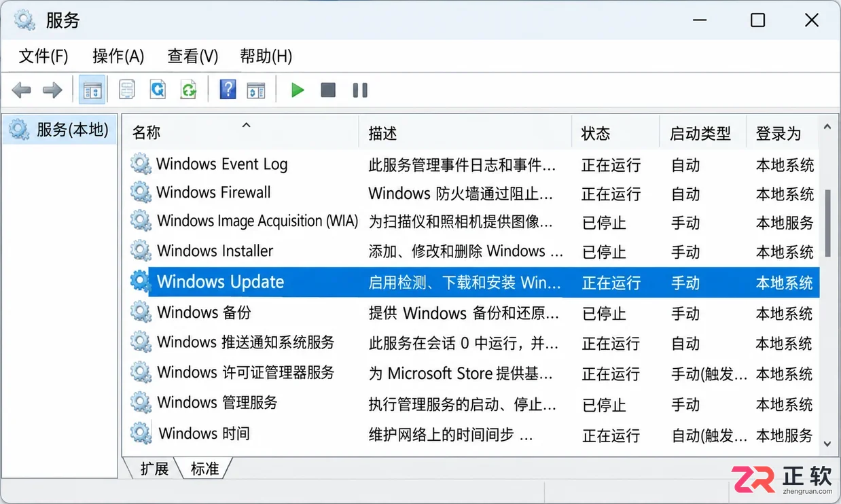Select the Windows Update service name
Image resolution: width=841 pixels, height=504 pixels.
click(220, 282)
